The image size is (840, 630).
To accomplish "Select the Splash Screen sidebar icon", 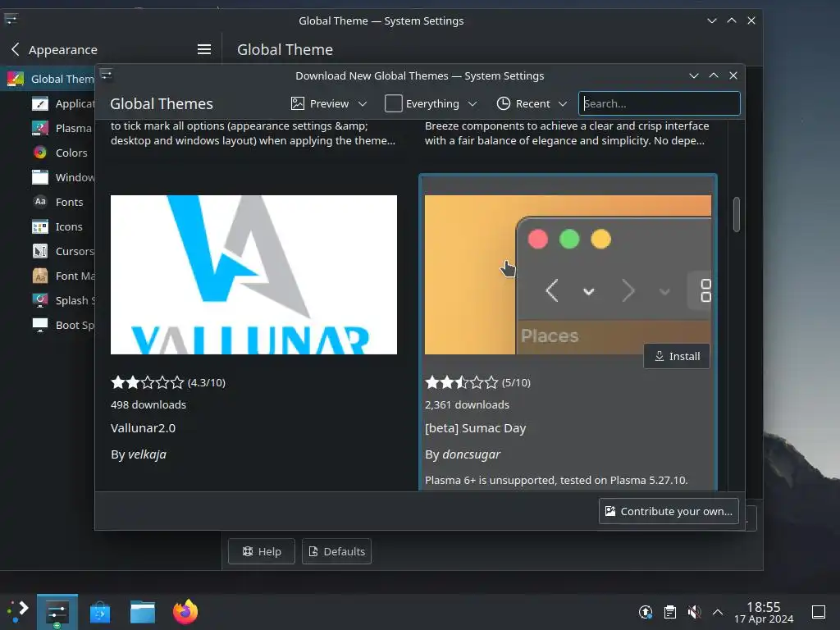I will 40,300.
